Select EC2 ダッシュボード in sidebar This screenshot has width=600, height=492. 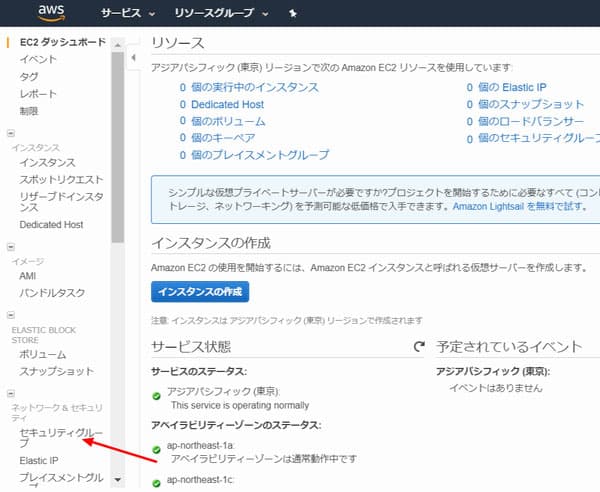point(63,42)
